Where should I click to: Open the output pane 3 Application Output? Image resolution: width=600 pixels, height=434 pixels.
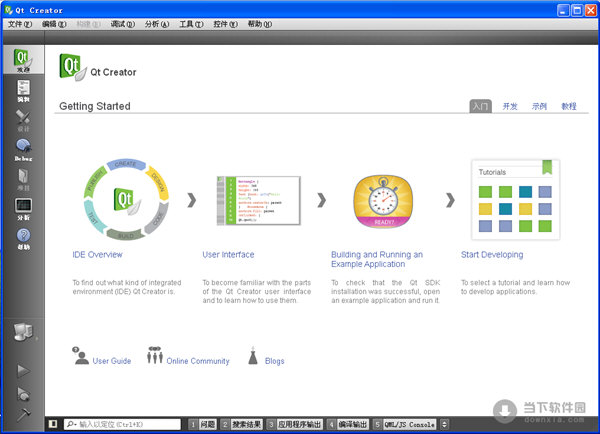[295, 424]
